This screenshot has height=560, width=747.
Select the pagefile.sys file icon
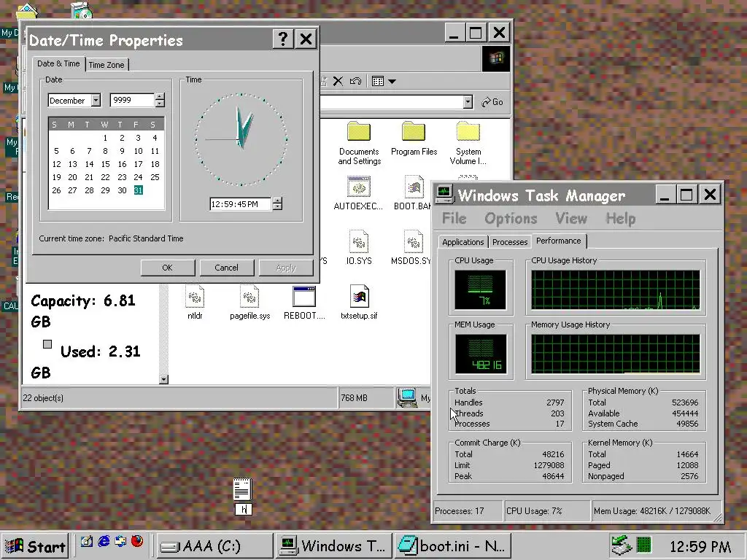tap(249, 303)
